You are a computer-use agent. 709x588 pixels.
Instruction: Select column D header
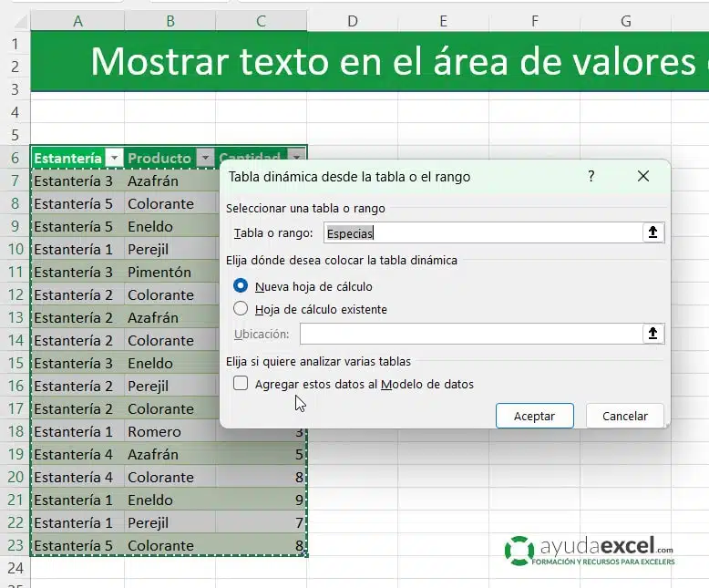pos(353,21)
